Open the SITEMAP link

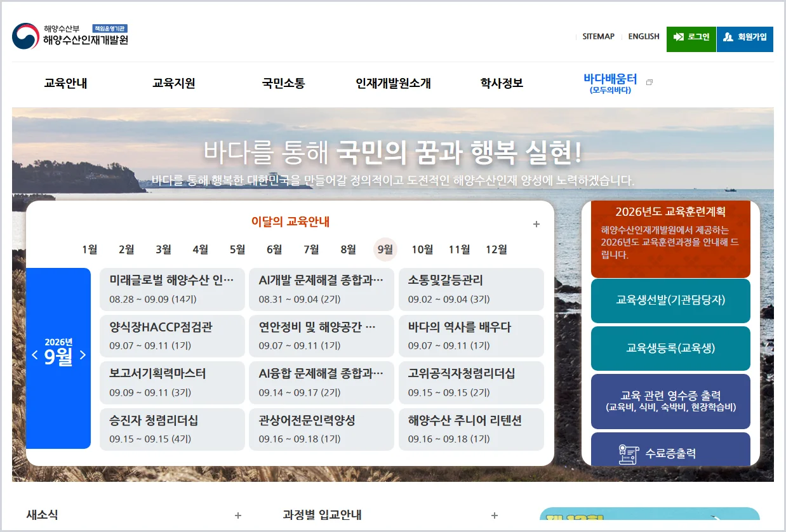tap(598, 36)
